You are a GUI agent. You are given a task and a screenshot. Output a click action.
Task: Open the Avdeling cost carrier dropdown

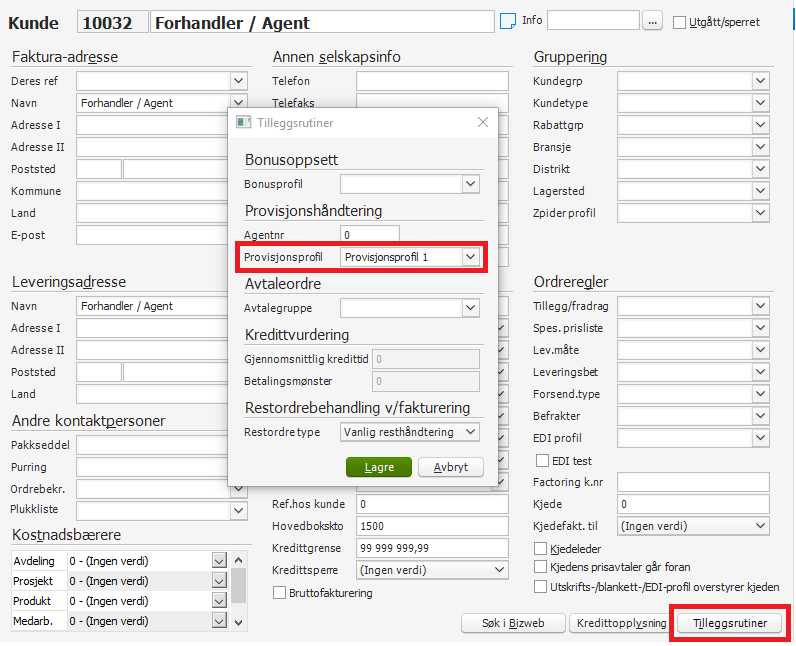(x=219, y=561)
